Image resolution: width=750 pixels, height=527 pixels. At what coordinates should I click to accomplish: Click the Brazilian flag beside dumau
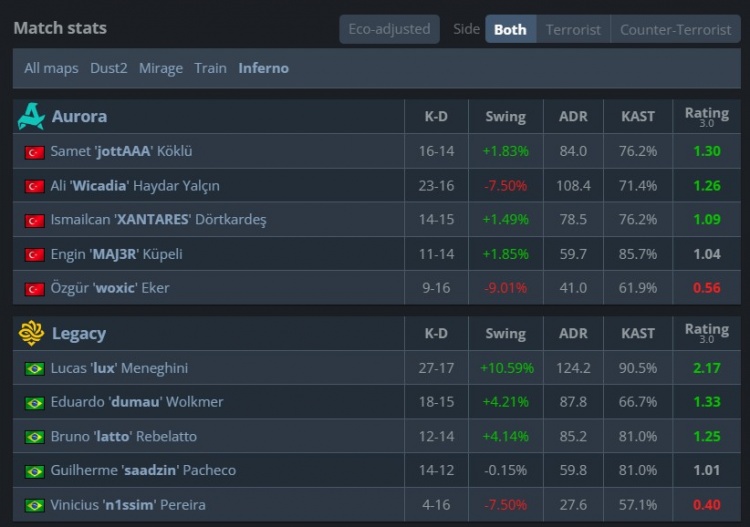tap(35, 403)
